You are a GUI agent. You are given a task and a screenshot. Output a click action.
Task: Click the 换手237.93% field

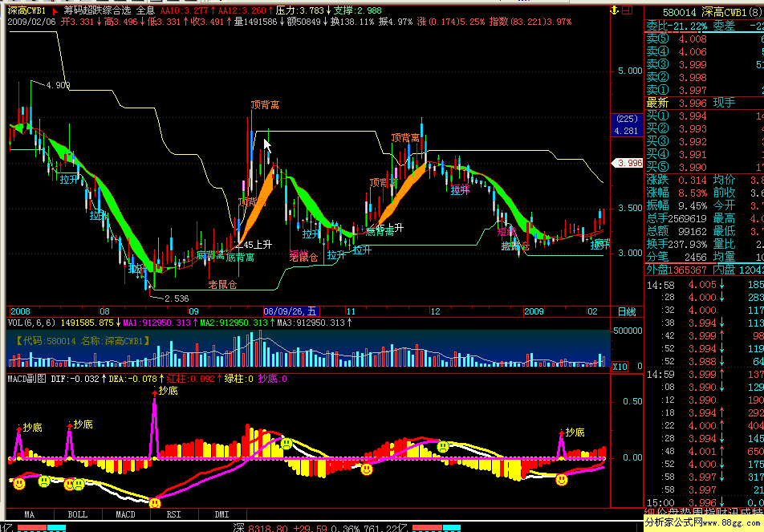tap(677, 244)
